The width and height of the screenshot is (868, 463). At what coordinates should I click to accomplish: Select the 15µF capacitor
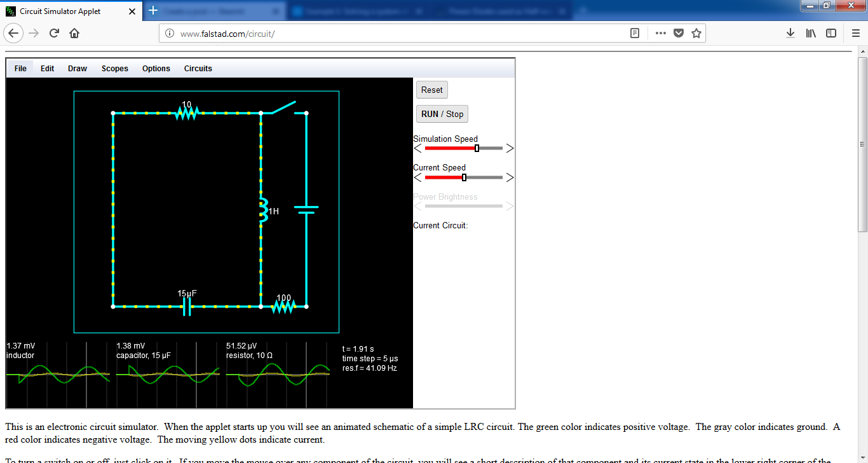pos(187,307)
